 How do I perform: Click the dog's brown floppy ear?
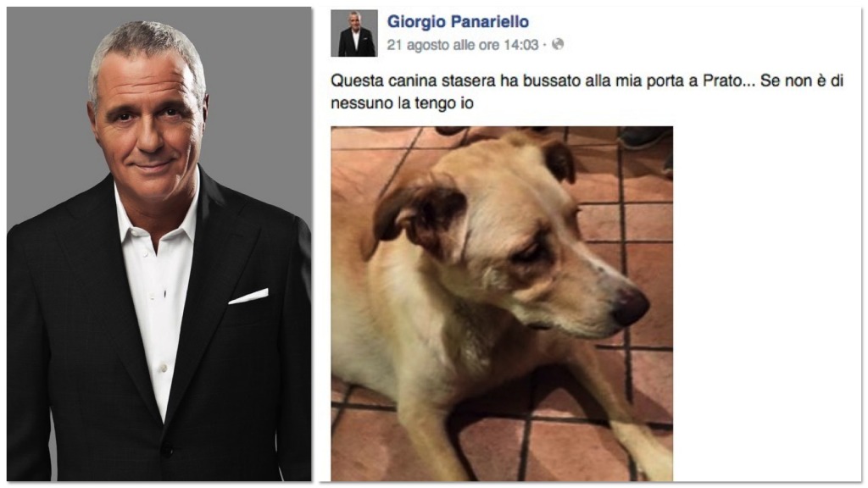[422, 214]
